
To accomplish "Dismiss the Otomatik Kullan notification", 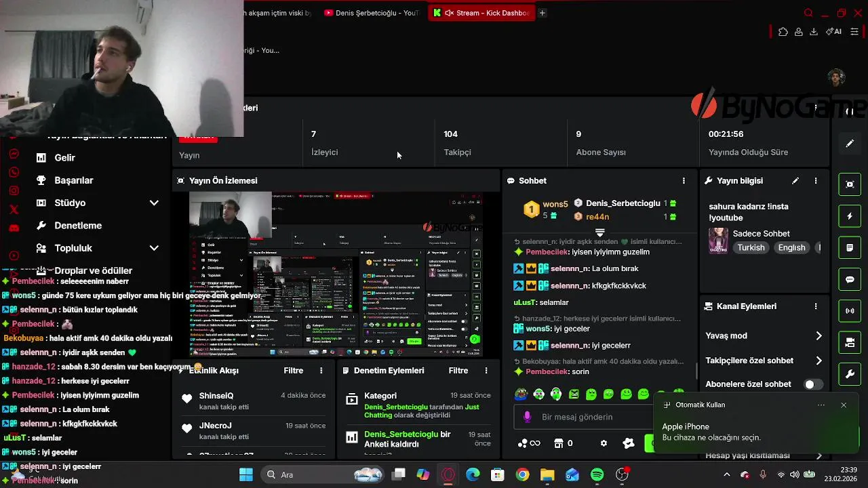I will coord(844,405).
